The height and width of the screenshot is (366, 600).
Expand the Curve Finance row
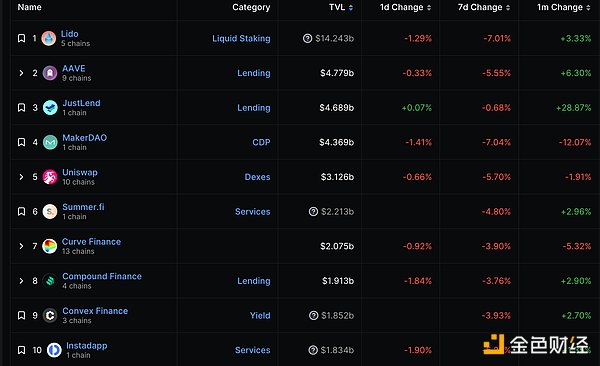(21, 246)
